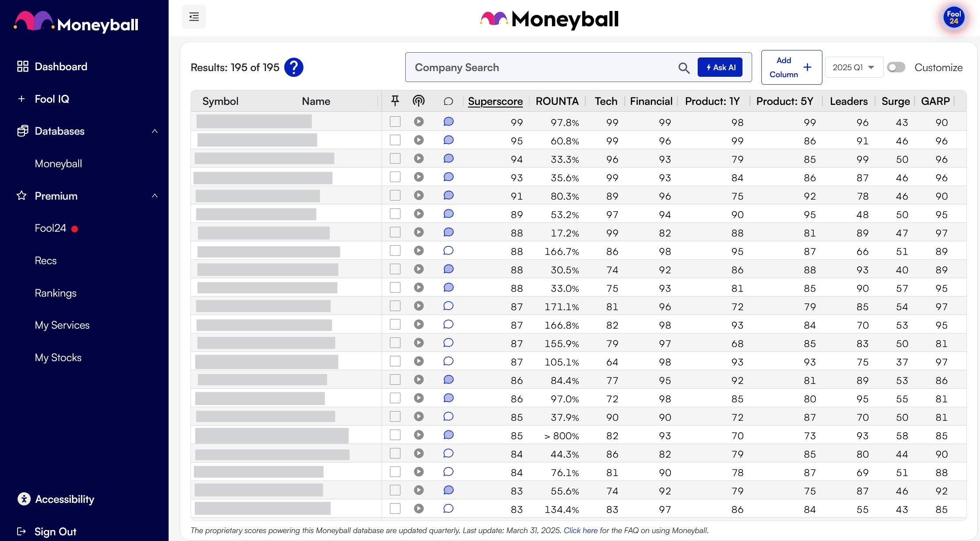
Task: Open the Fool24 avatar badge top right
Action: (x=953, y=18)
